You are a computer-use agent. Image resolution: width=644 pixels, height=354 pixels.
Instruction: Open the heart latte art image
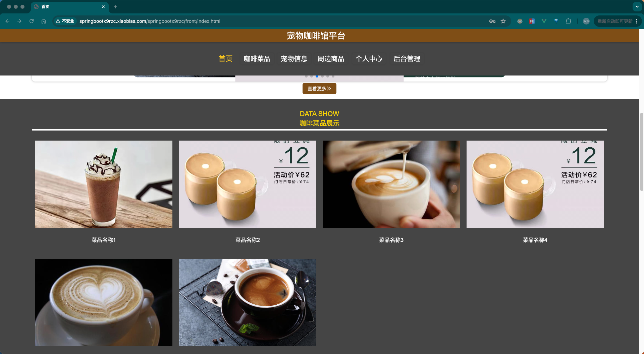pos(104,302)
